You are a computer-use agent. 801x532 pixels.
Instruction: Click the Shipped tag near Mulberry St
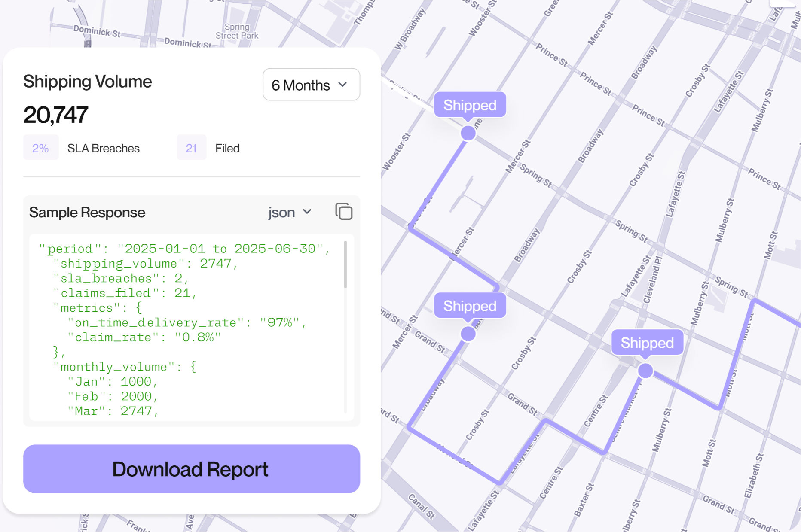(x=647, y=343)
